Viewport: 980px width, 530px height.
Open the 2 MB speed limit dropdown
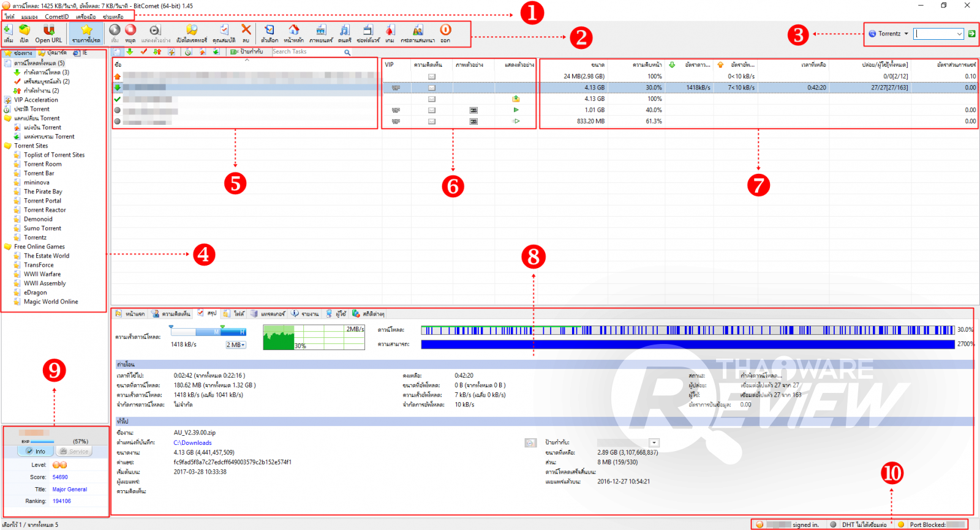[x=236, y=345]
